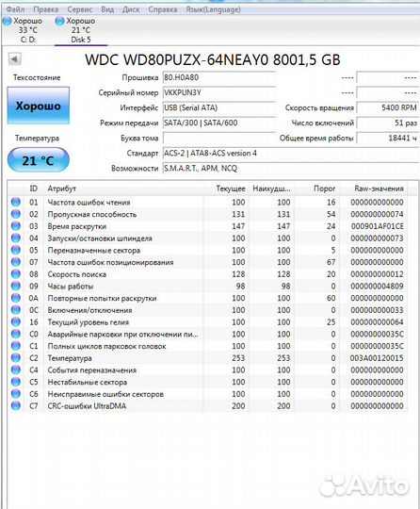Select the Текущий уровень гелия attribute
Image resolution: width=420 pixels, height=509 pixels.
click(89, 322)
